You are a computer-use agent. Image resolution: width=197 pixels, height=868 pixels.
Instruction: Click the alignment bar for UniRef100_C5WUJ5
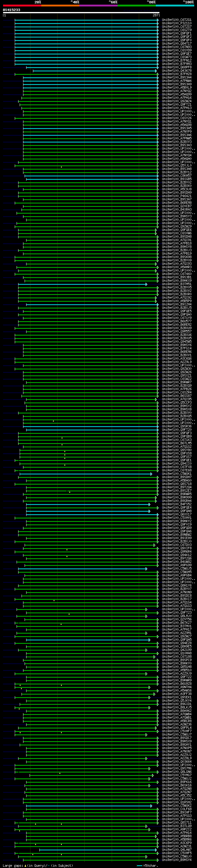coord(82,569)
